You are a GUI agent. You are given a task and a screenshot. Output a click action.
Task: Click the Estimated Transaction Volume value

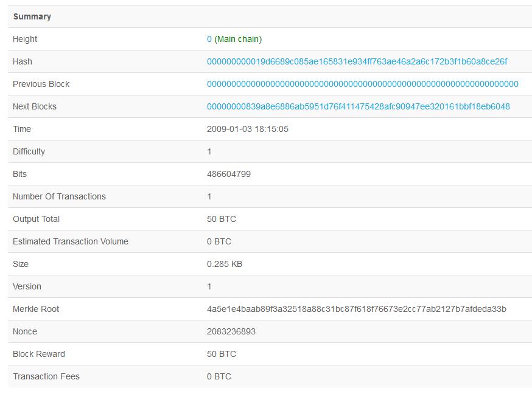click(x=219, y=241)
